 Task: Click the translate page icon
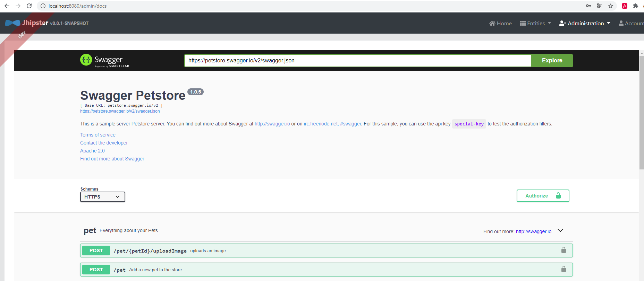point(600,6)
